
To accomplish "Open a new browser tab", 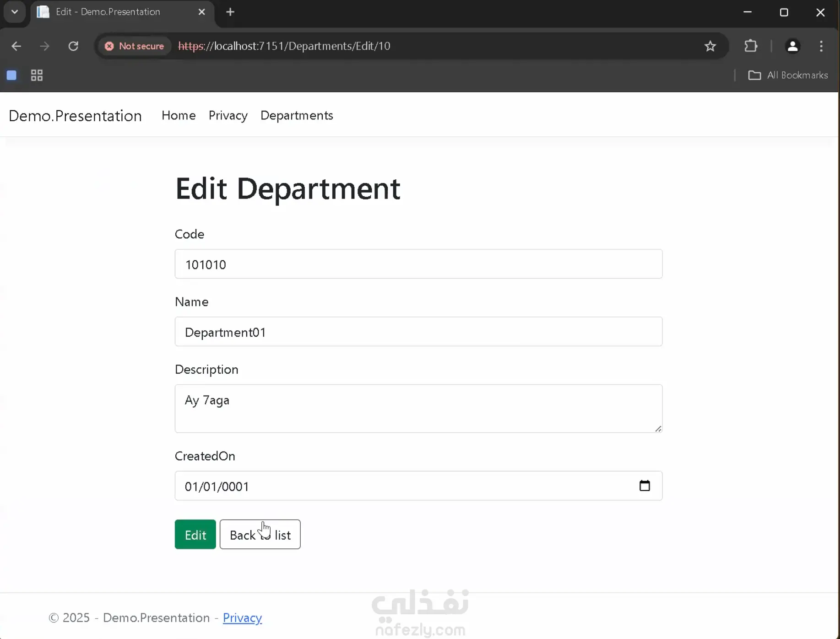I will coord(230,12).
